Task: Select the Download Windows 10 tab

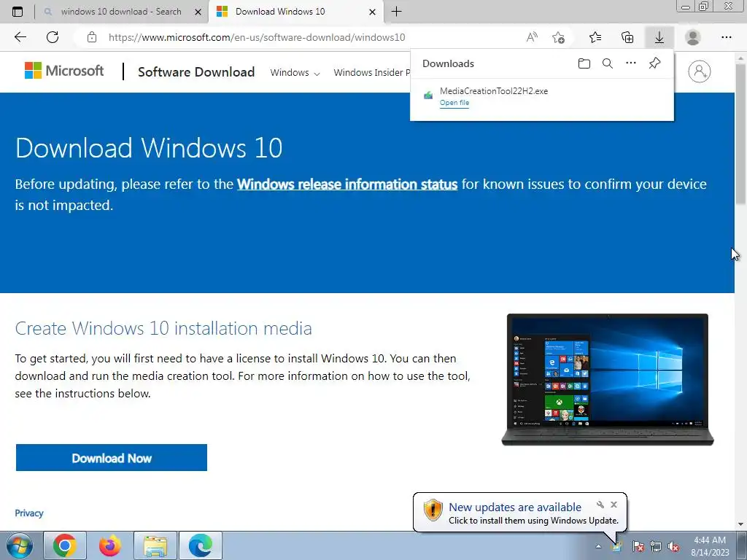Action: (295, 12)
